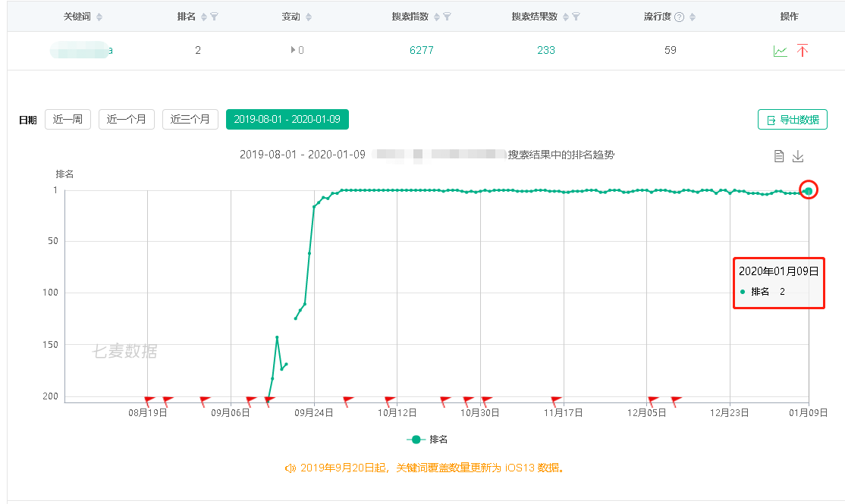This screenshot has width=845, height=504.
Task: Open the filter dropdown on 搜索结果数
Action: tap(575, 17)
